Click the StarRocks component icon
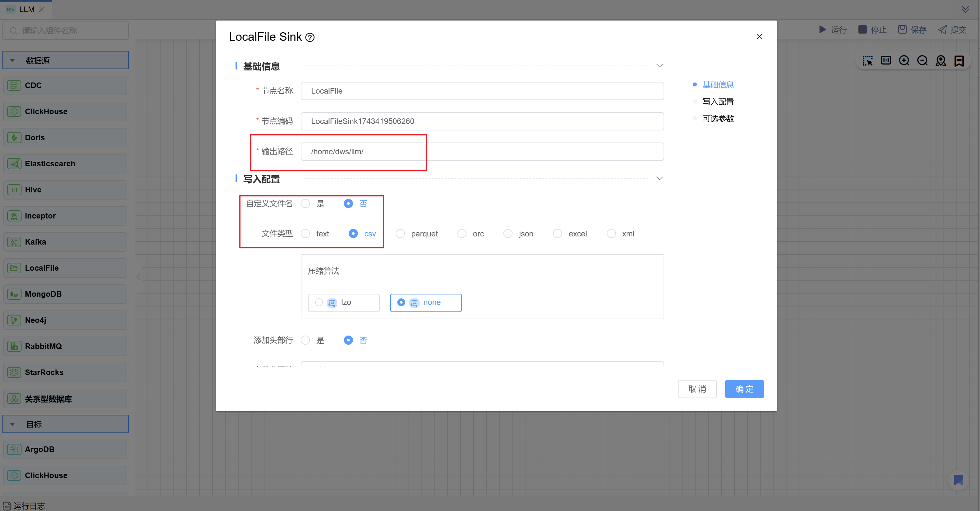 tap(14, 372)
